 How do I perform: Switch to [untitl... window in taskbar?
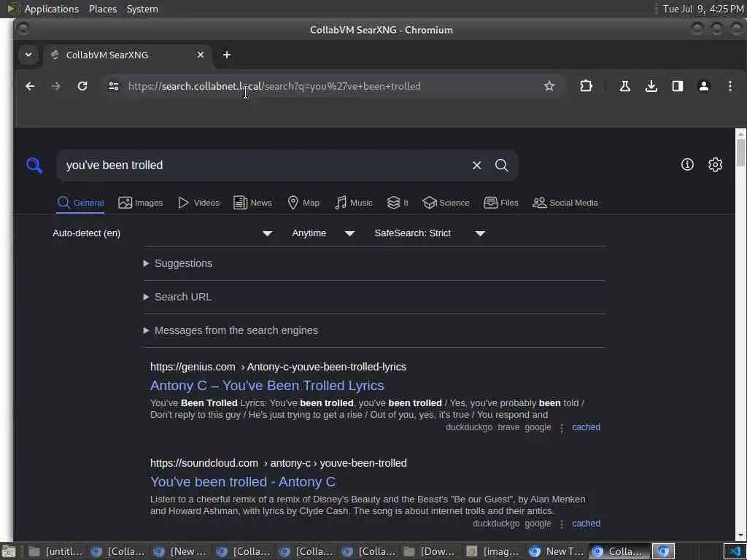[x=55, y=551]
